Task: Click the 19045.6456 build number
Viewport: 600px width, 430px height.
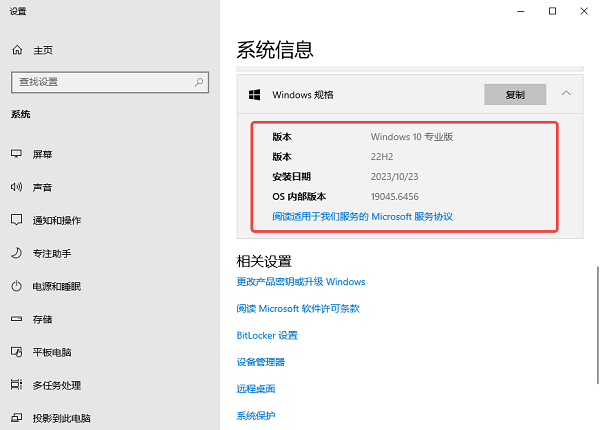Action: 395,197
